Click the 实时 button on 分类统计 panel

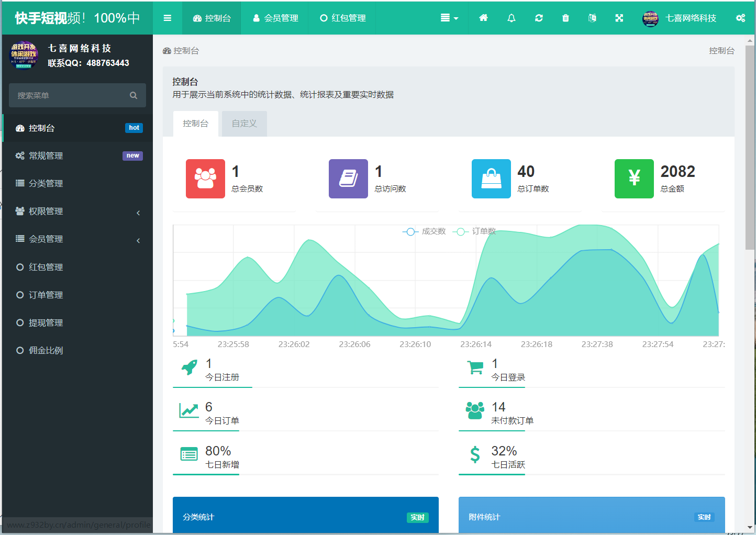pos(417,517)
